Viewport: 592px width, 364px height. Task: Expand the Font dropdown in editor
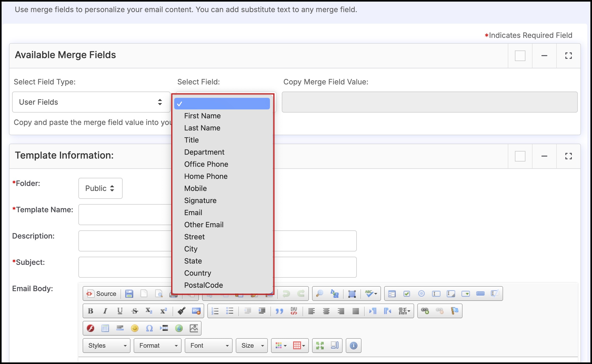[x=209, y=346]
